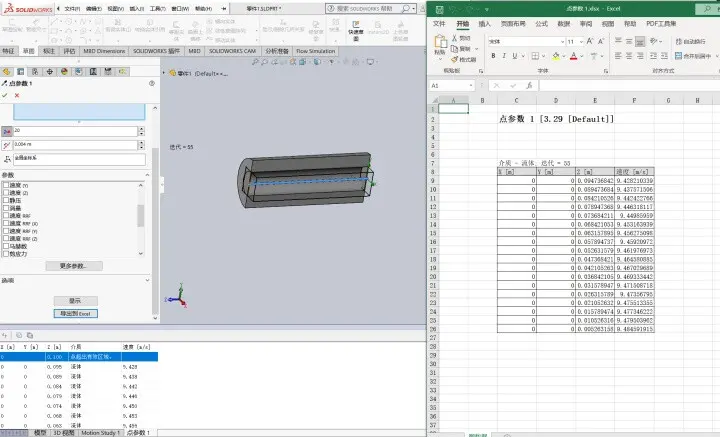Screen dimensions: 720x437
Task: Open Excel font size dropdown
Action: click(581, 41)
